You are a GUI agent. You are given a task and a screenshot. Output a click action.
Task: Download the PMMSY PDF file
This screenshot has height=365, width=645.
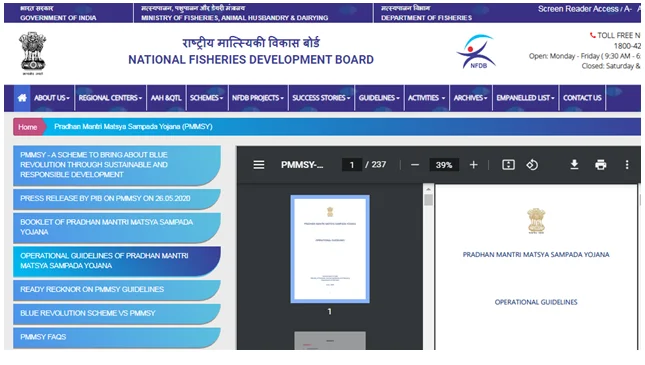pos(574,165)
